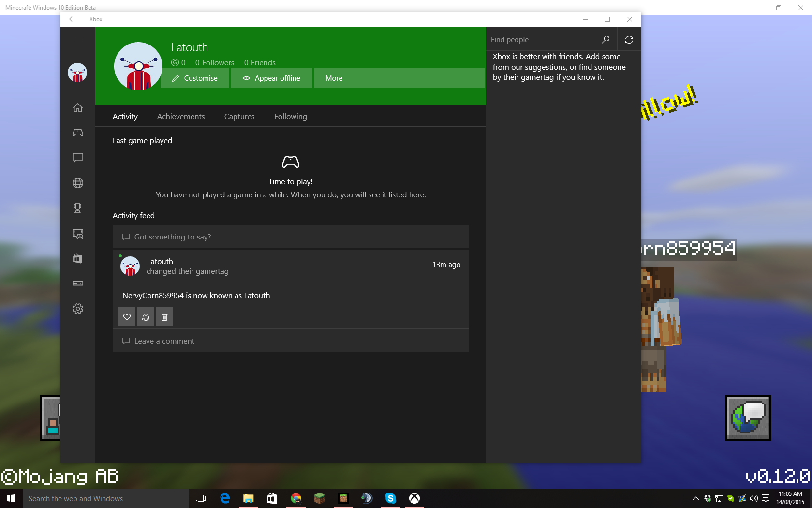Screen dimensions: 812x508
Task: Open Windows Store from the taskbar
Action: point(272,498)
